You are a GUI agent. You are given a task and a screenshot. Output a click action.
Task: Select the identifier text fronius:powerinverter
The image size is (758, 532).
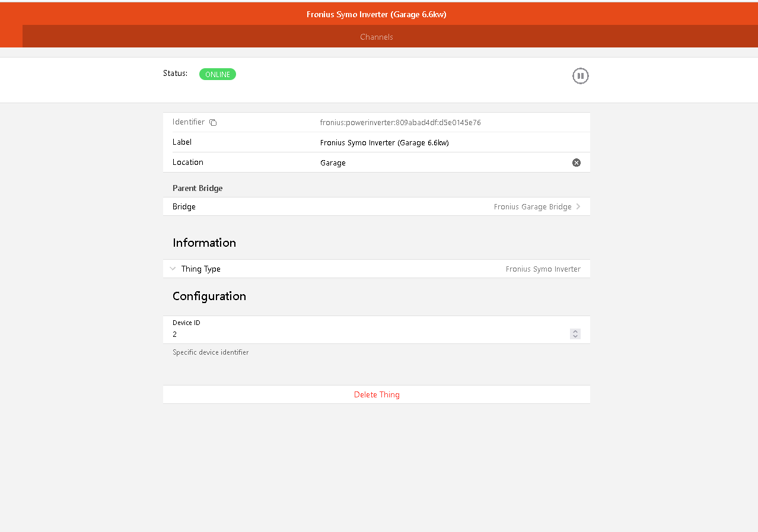coord(400,123)
